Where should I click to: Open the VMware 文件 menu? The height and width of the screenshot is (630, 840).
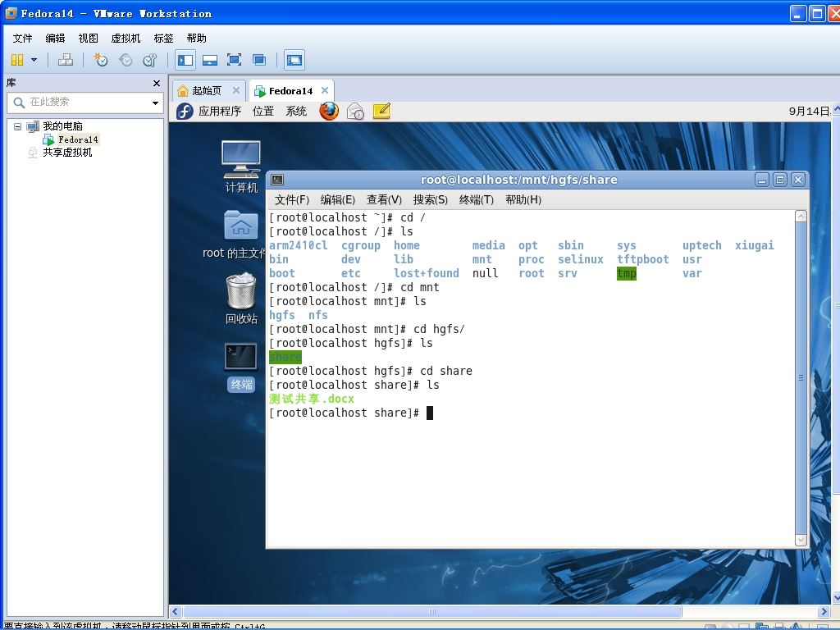point(22,38)
